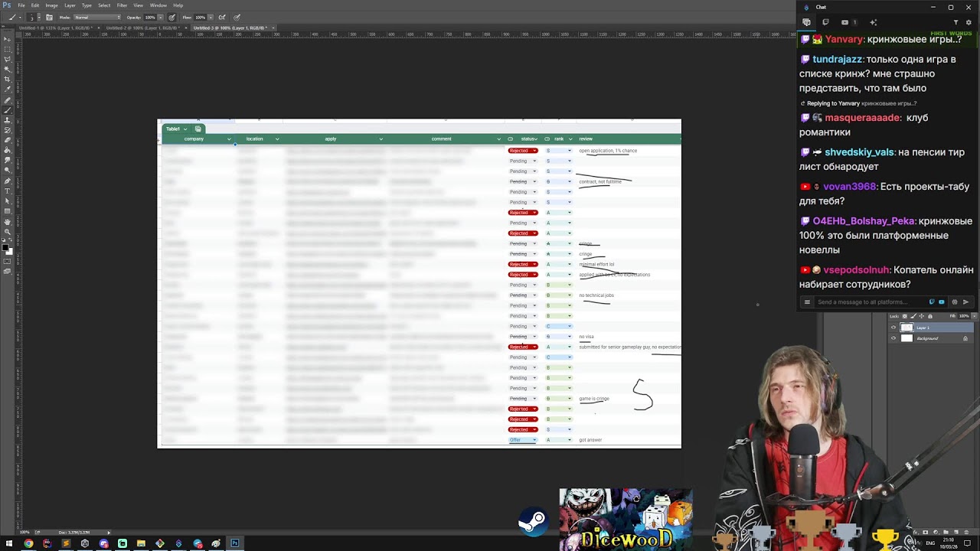
Task: Click the chat filter funnel icon
Action: 955,22
